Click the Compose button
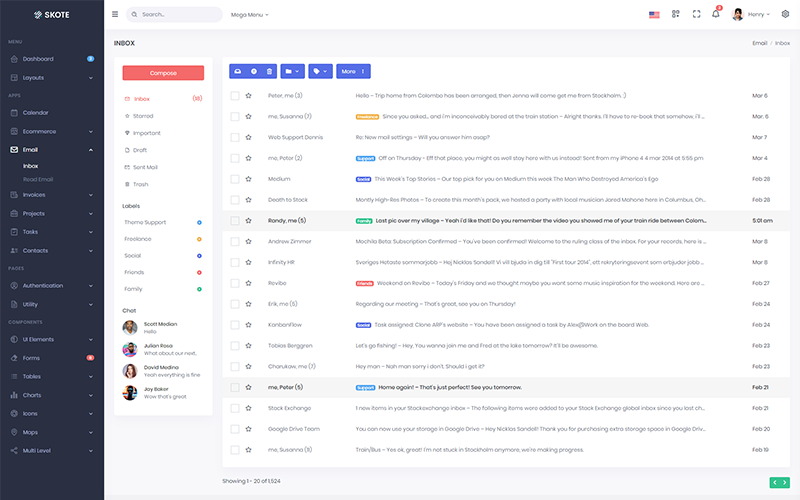 163,73
